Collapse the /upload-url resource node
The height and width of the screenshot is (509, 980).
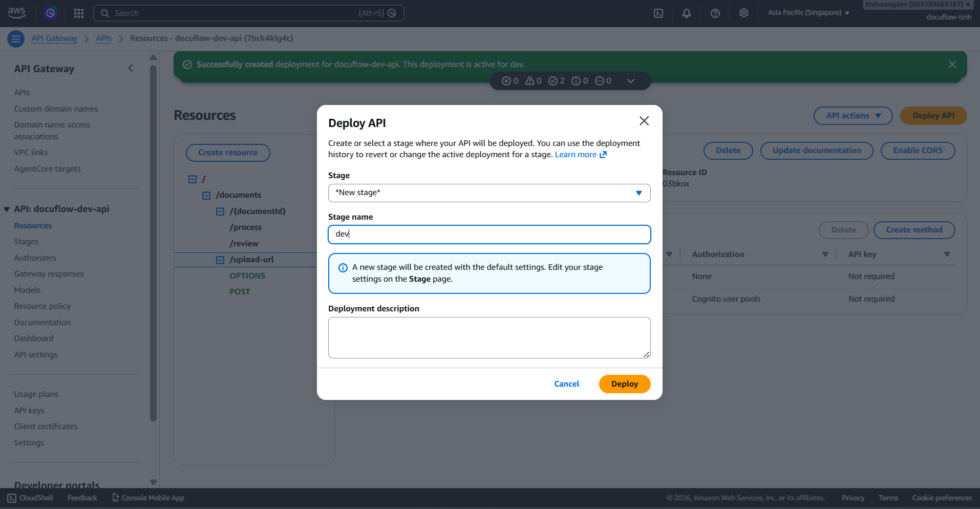coord(220,260)
